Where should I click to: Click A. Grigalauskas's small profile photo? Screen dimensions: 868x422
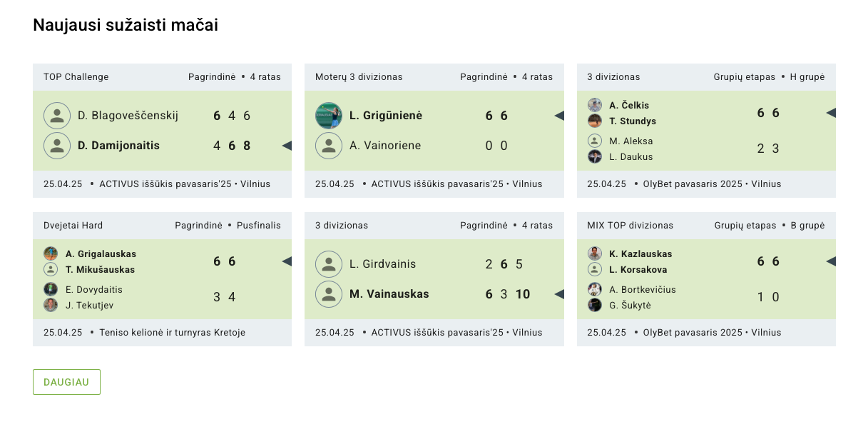(x=51, y=253)
